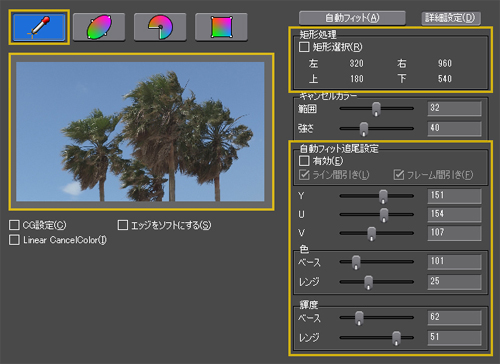Click the Y value field showing 151
The width and height of the screenshot is (500, 364).
coord(454,196)
